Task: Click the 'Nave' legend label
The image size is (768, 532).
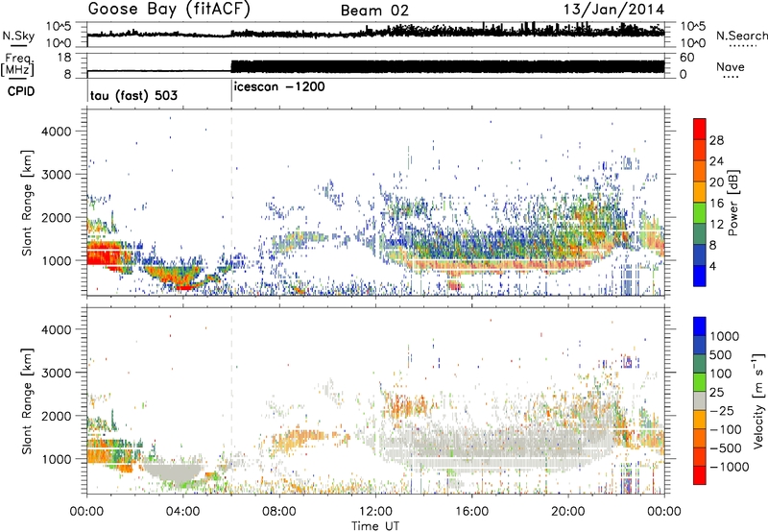Action: (x=731, y=66)
